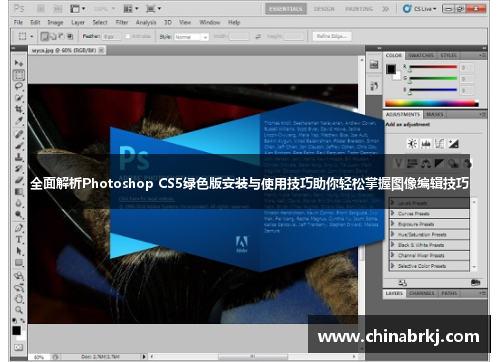Select the Pen tool
The height and width of the screenshot is (362, 500).
pyautogui.click(x=19, y=228)
